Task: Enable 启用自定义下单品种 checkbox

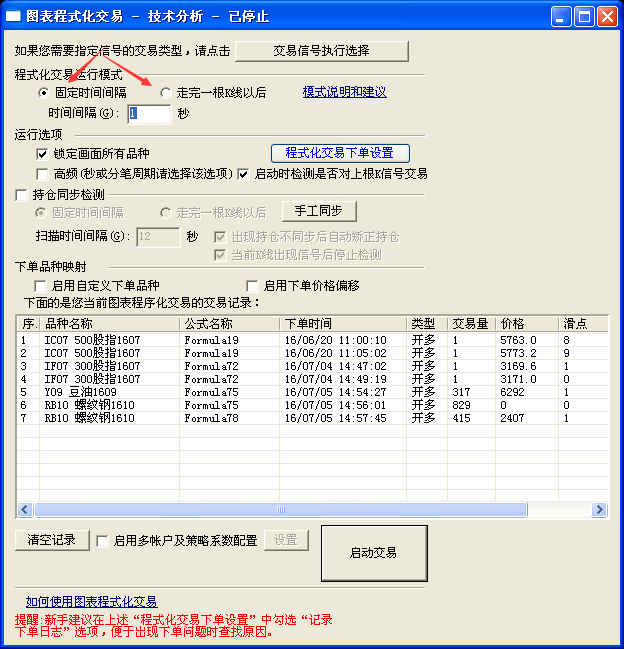Action: click(40, 286)
